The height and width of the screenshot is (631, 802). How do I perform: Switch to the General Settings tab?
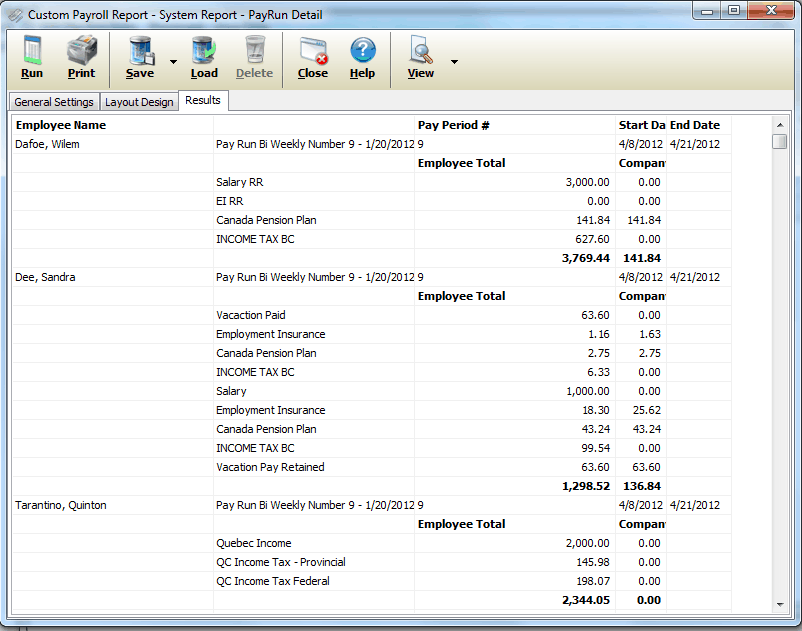coord(54,101)
